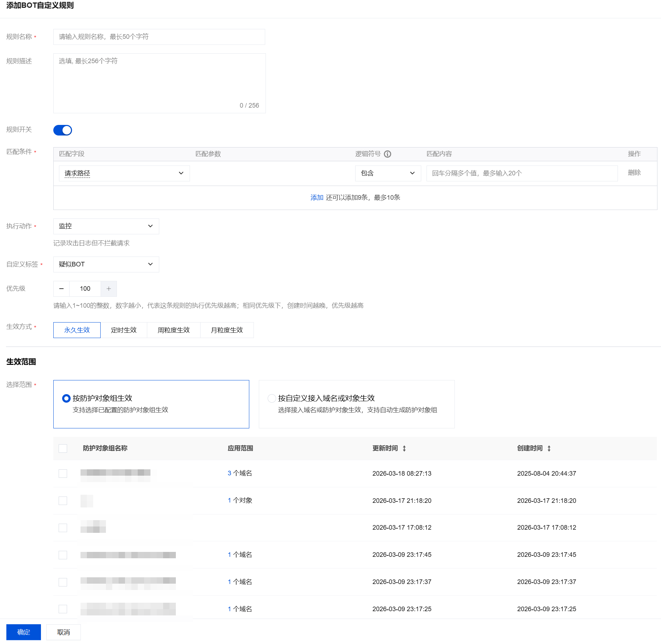Decrease priority with the minus button
This screenshot has height=644, width=661.
pos(61,289)
